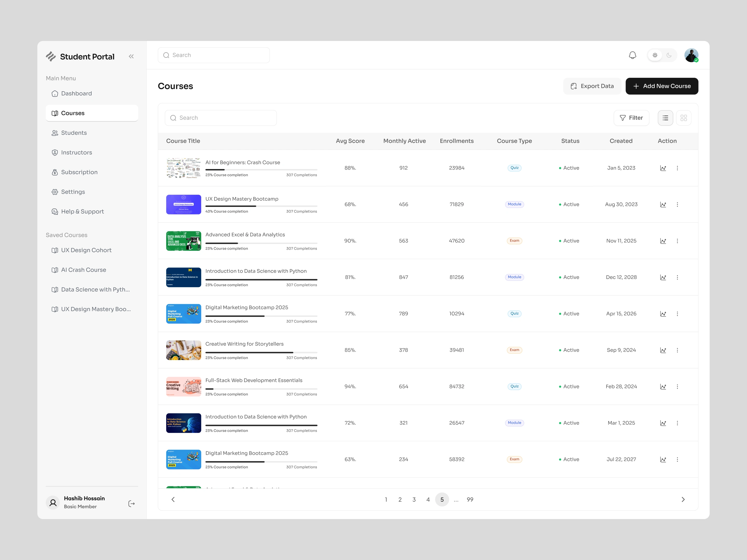Open three-dot menu for Advanced Excel row
The height and width of the screenshot is (560, 747).
pos(677,241)
